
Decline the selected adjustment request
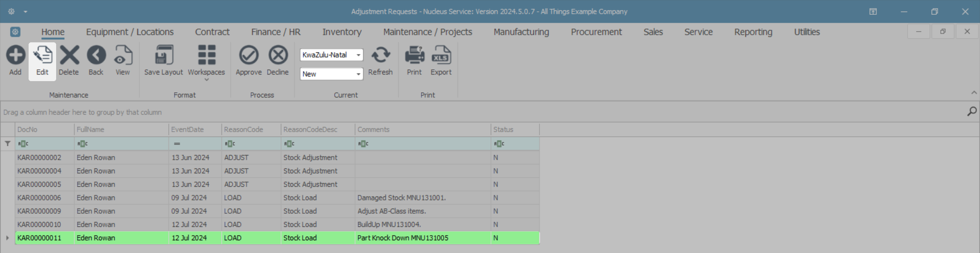point(278,56)
